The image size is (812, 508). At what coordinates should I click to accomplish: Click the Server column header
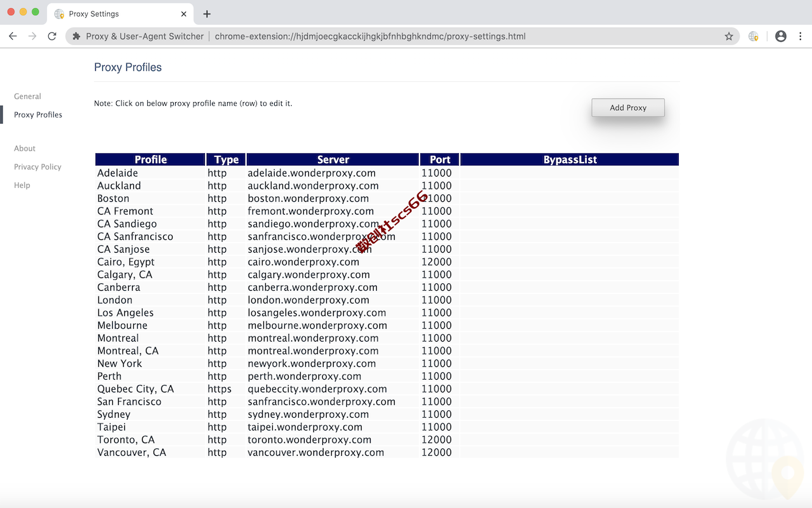333,159
